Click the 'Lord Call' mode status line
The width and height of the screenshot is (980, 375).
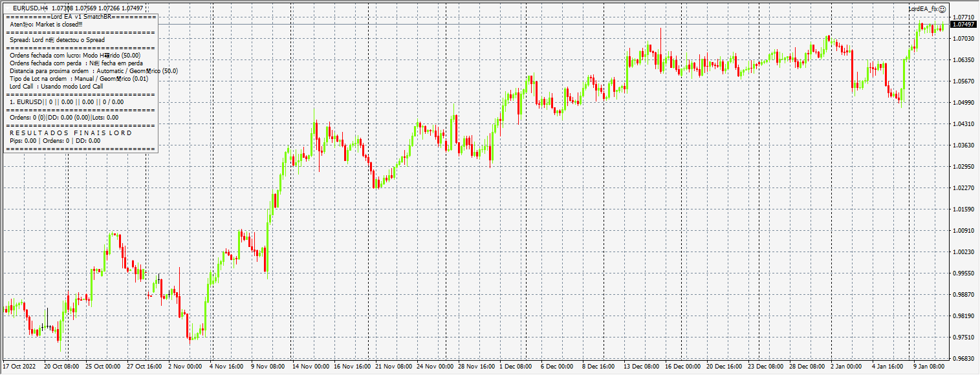pyautogui.click(x=56, y=87)
